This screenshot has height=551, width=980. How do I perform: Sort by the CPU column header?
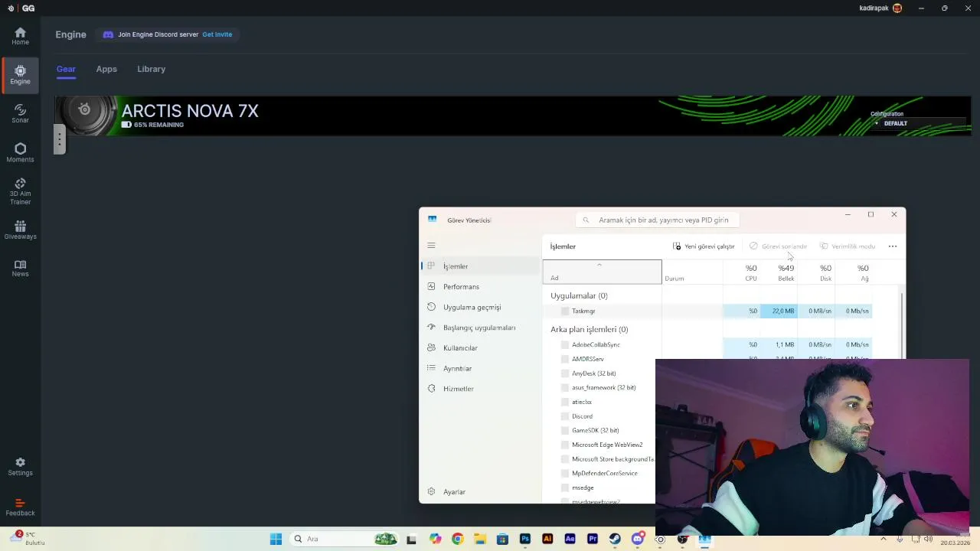click(742, 272)
